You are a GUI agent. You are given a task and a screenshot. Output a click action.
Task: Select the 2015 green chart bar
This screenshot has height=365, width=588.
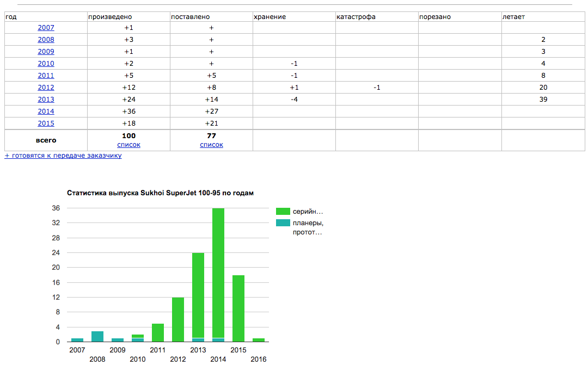(x=238, y=307)
